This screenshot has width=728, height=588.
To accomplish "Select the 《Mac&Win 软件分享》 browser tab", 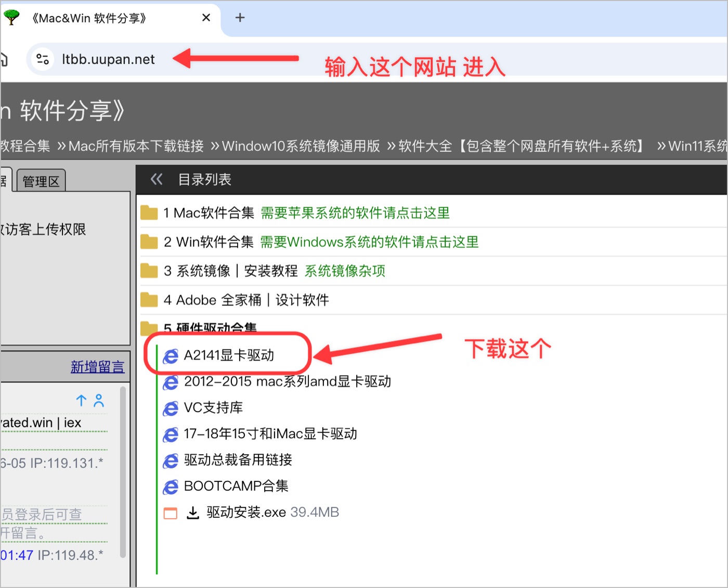I will 110,19.
